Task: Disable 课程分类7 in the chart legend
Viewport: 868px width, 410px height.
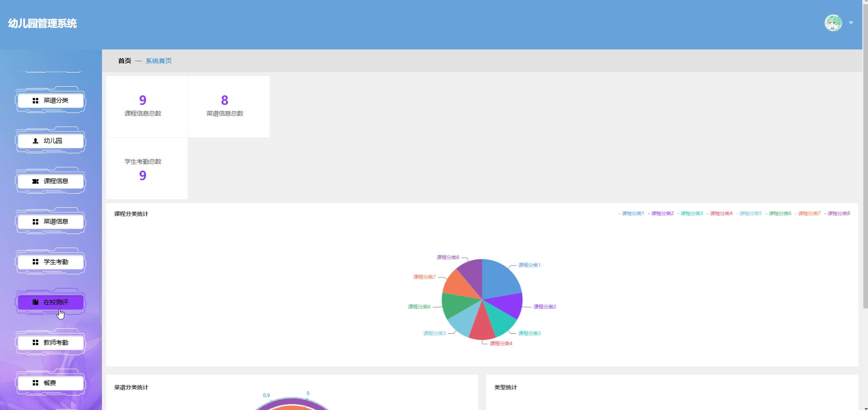Action: tap(808, 214)
